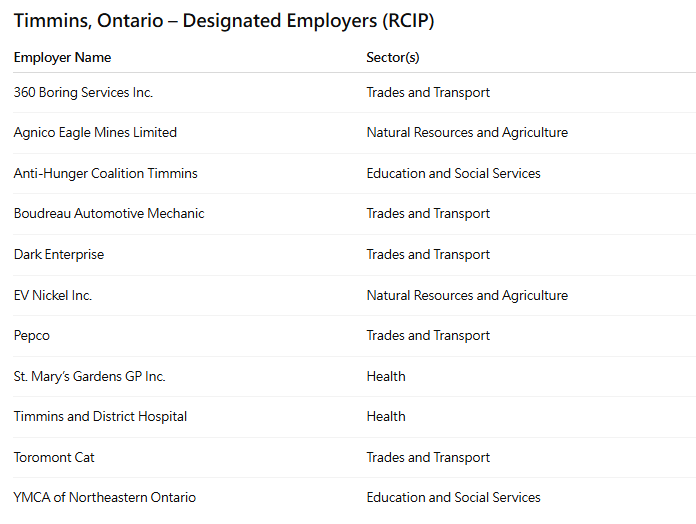
Task: Select the sector for Anti-Hunger Coalition Timmins
Action: [453, 173]
